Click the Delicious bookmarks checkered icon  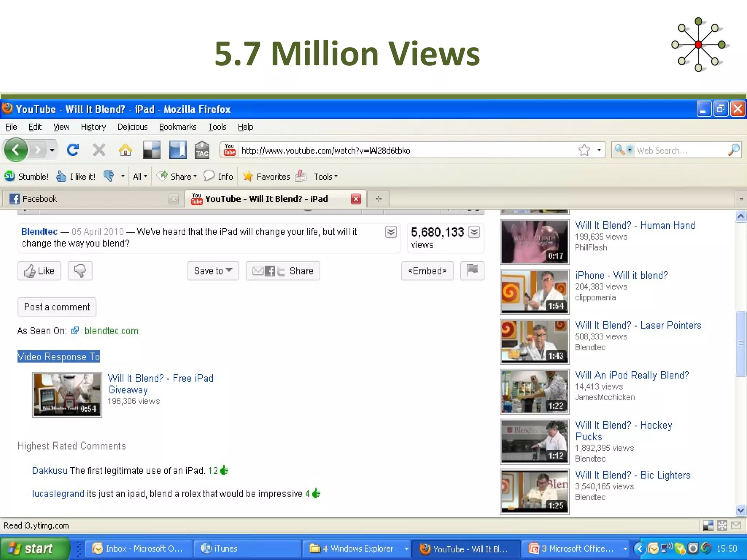(151, 150)
